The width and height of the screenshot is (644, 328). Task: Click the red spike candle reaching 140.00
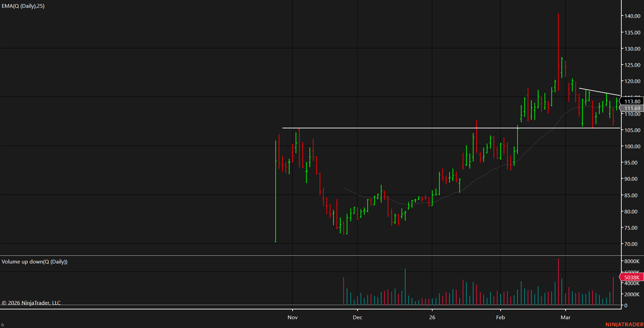pyautogui.click(x=558, y=53)
